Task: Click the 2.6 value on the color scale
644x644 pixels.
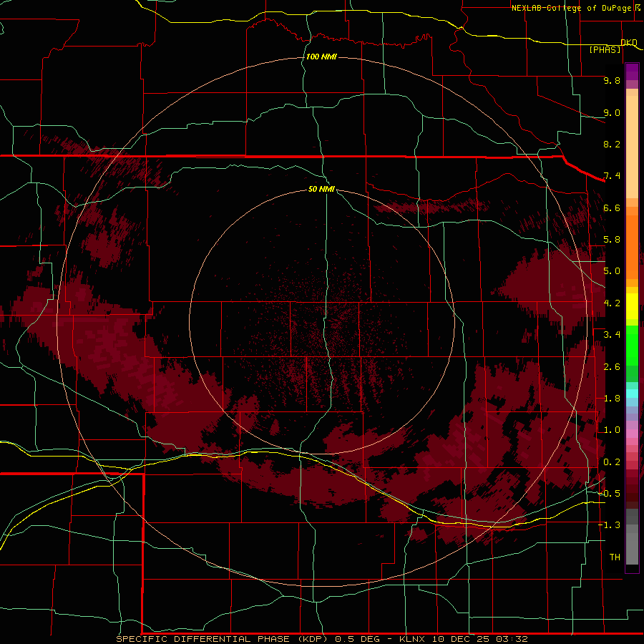Action: [x=612, y=367]
